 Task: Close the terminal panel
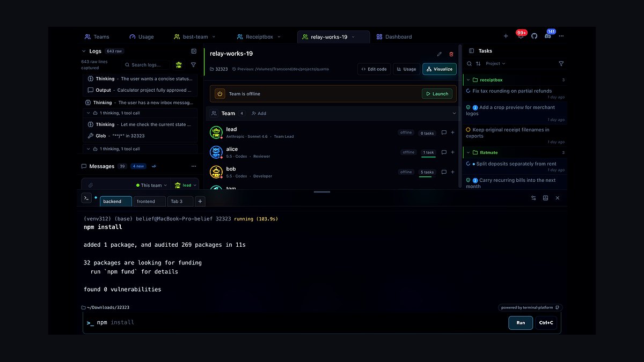558,198
